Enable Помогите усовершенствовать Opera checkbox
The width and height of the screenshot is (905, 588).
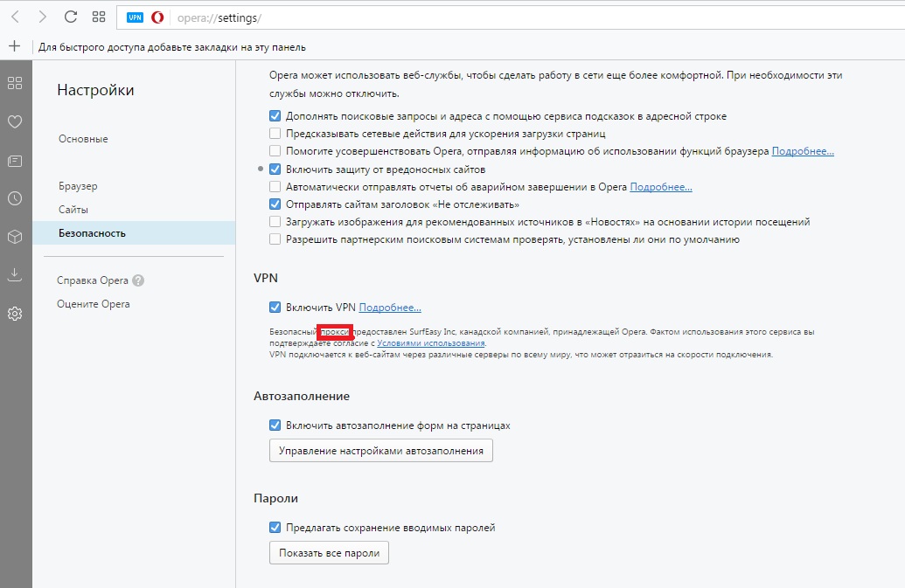[x=275, y=151]
